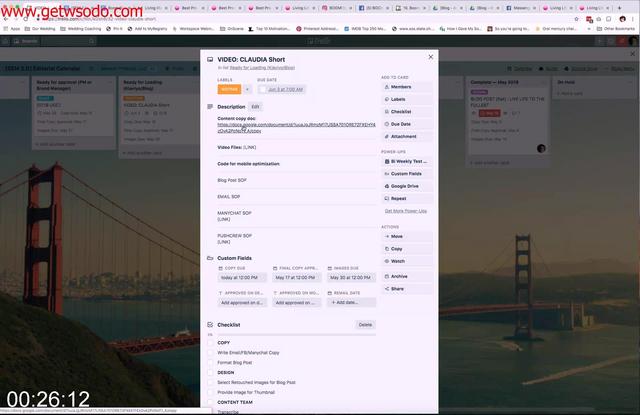Switch to the BOOM browser tab

click(x=337, y=8)
